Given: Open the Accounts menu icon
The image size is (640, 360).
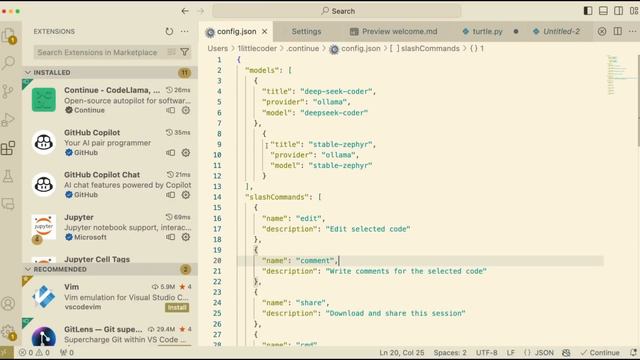Looking at the screenshot, I should (x=8, y=303).
